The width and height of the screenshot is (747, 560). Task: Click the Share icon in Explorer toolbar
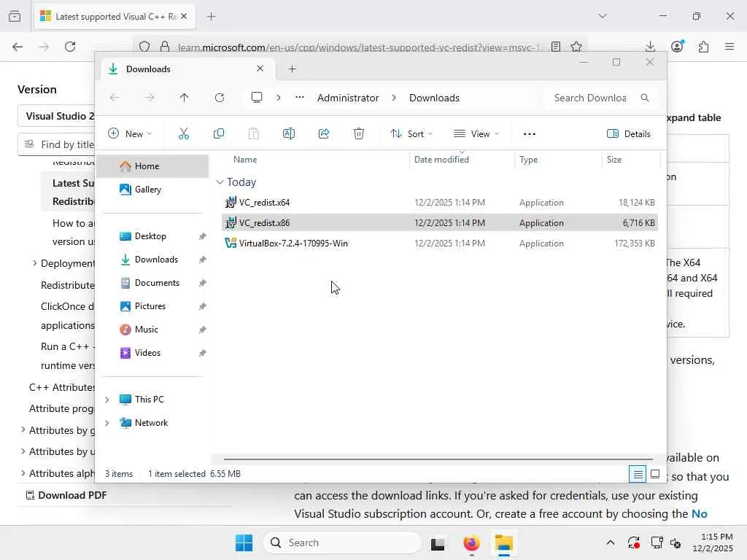coord(324,134)
